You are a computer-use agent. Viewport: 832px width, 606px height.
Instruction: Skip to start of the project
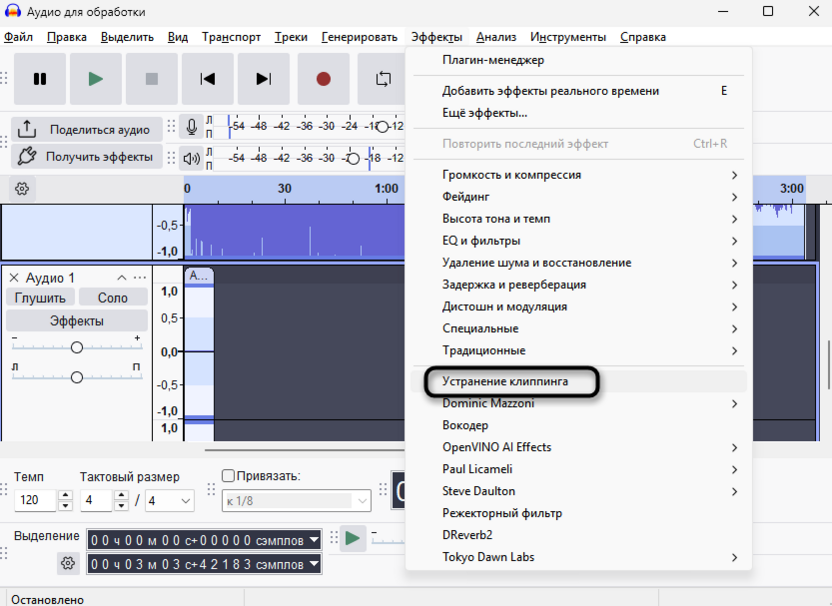tap(207, 79)
